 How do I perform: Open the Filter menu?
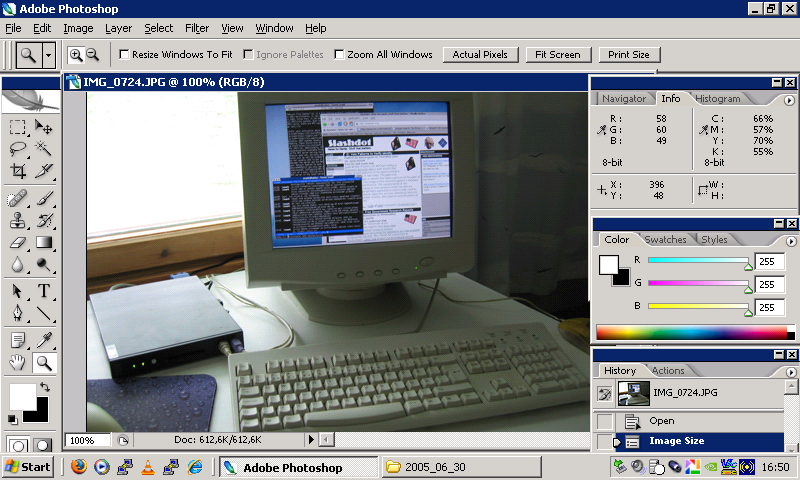(x=197, y=28)
